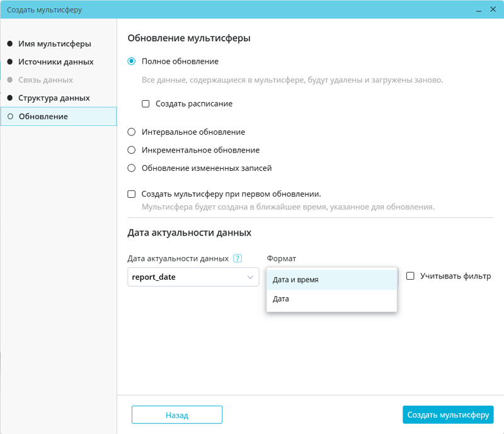Click the help icon beside Дата актуальности данных
This screenshot has width=504, height=434.
point(238,258)
